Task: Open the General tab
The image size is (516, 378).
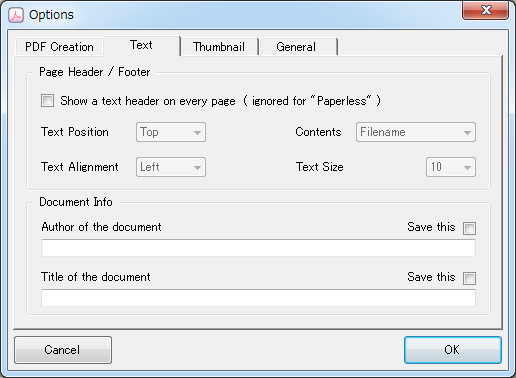Action: tap(296, 47)
